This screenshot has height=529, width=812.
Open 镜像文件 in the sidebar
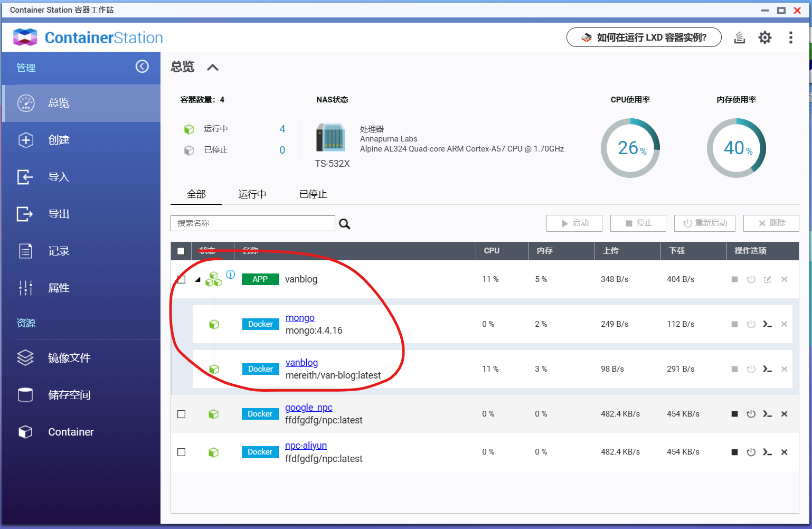tap(69, 358)
